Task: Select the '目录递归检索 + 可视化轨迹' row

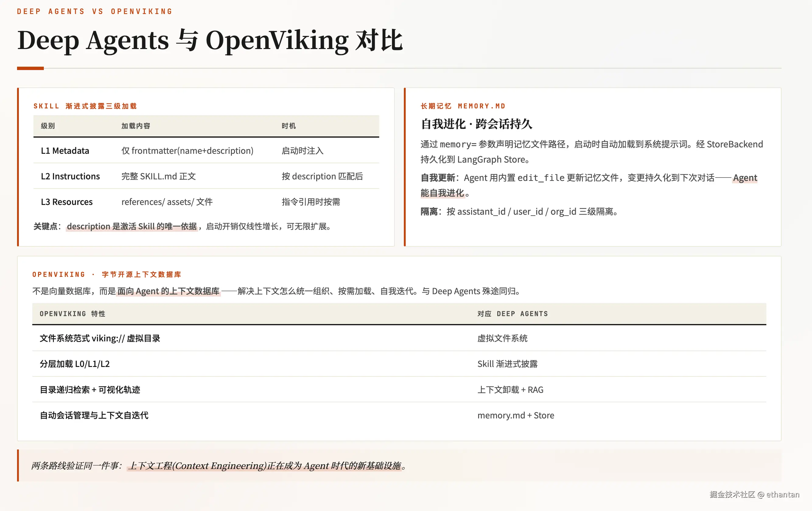Action: pos(399,389)
